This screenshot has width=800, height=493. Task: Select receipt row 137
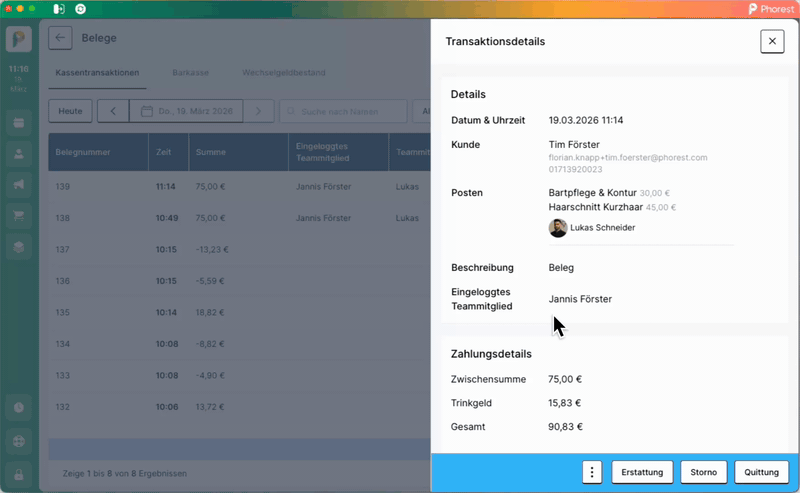pos(239,250)
